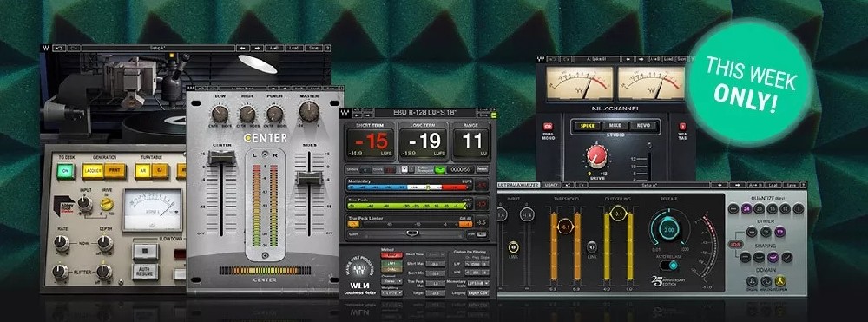Toggle the Auto Release switch

669,266
